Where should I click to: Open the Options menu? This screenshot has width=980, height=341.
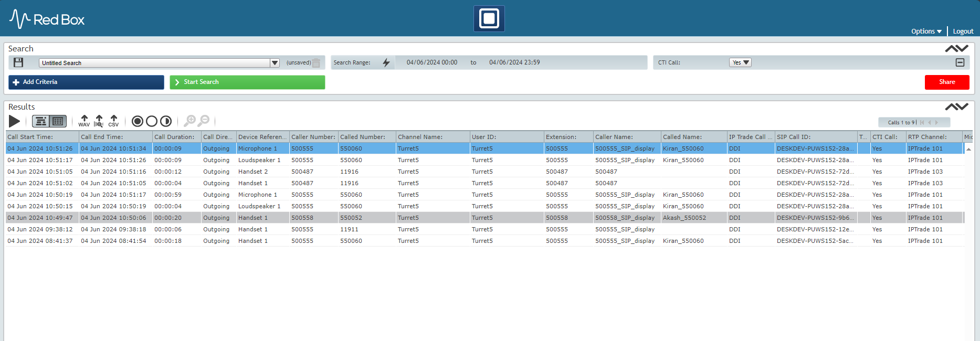click(x=926, y=31)
